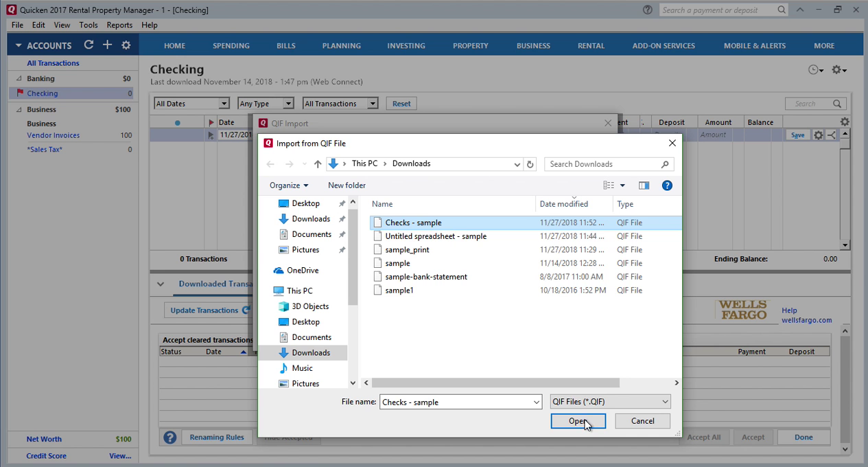Image resolution: width=868 pixels, height=467 pixels.
Task: Go up one folder level arrow
Action: pyautogui.click(x=317, y=164)
